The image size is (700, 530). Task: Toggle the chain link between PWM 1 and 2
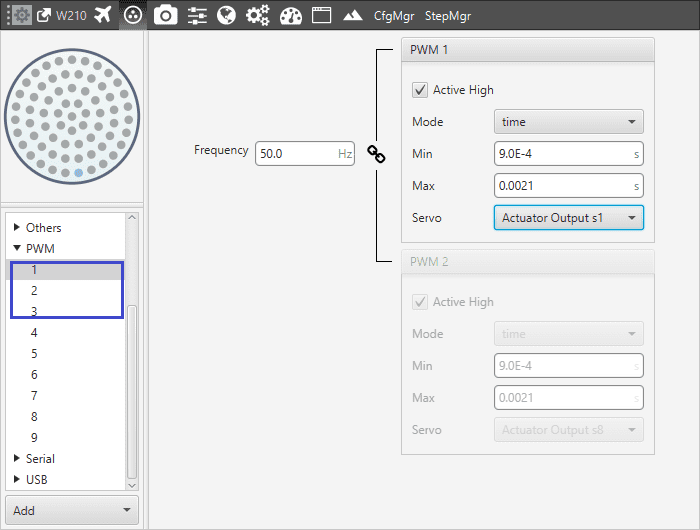point(376,153)
